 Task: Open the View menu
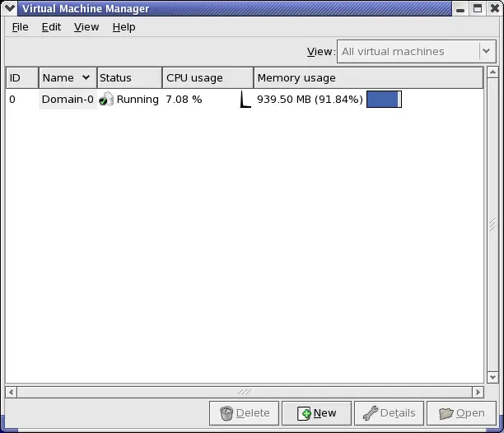tap(86, 27)
